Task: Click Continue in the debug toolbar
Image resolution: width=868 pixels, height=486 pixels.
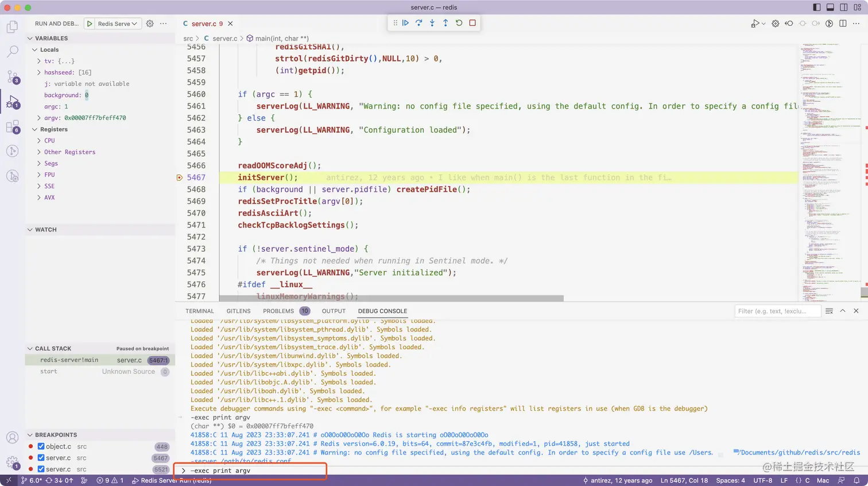Action: pos(405,23)
